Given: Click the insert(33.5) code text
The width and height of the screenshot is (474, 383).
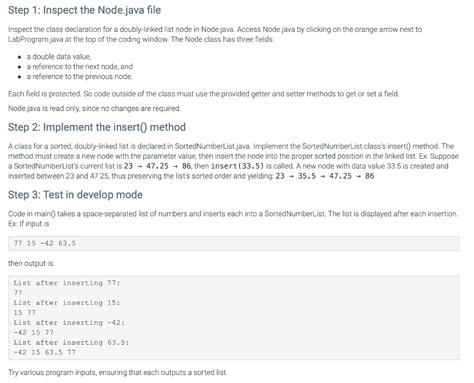Looking at the screenshot, I should pyautogui.click(x=237, y=166).
